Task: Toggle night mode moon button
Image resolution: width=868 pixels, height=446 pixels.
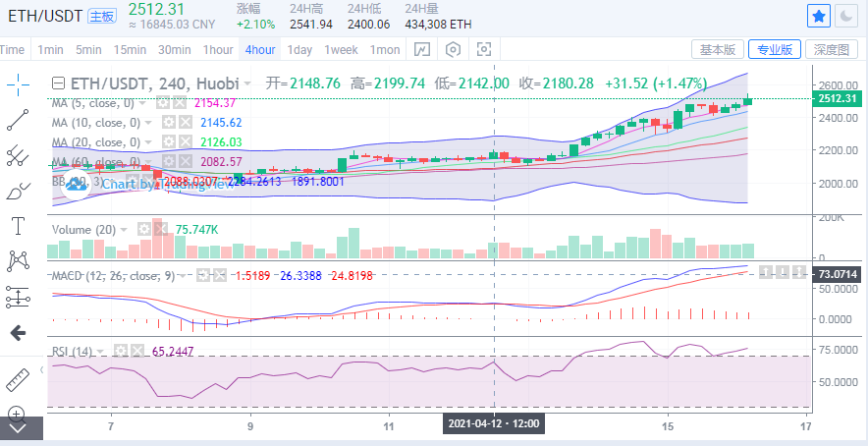Action: 846,16
